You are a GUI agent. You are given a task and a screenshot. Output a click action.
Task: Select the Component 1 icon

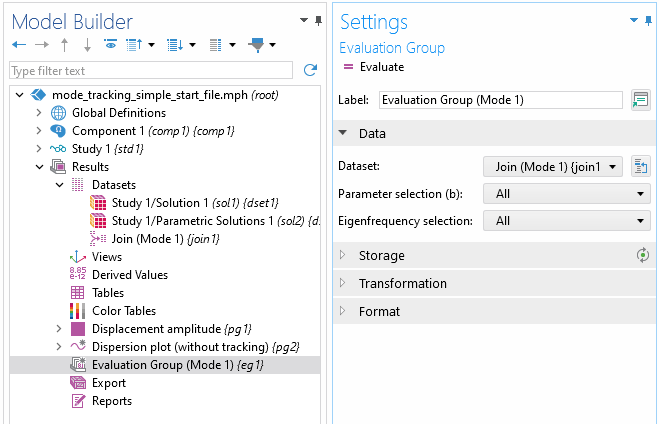tap(58, 131)
